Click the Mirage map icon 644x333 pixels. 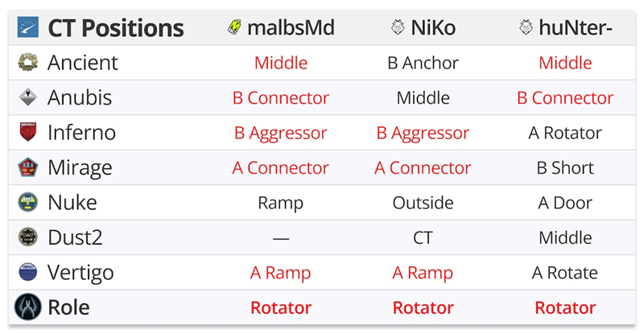[27, 168]
